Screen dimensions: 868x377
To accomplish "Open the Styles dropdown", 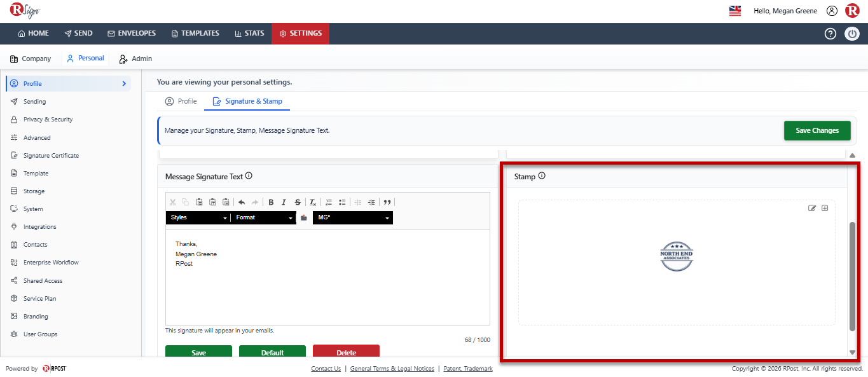I will pyautogui.click(x=198, y=217).
